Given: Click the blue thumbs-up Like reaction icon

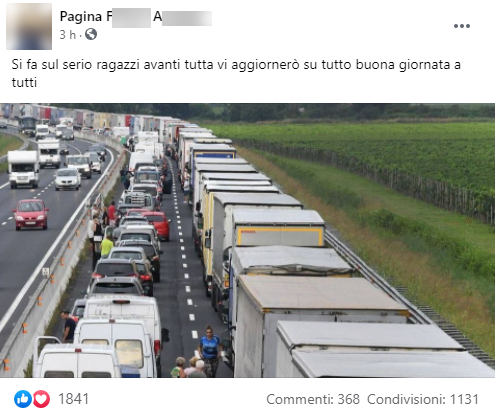Looking at the screenshot, I should 23,399.
